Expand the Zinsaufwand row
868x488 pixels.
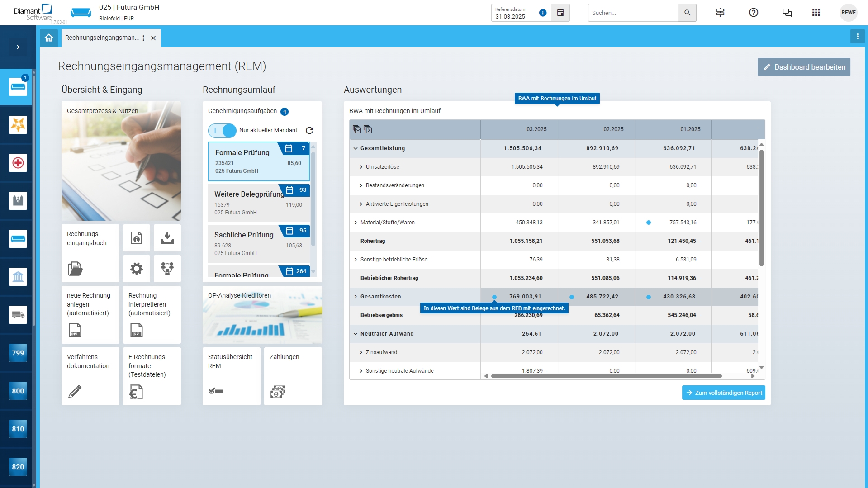(x=361, y=352)
